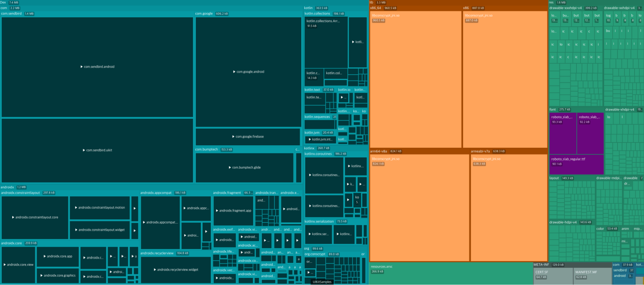
Task: Expand the kotlin.jvm.int... block
Action: click(x=320, y=140)
